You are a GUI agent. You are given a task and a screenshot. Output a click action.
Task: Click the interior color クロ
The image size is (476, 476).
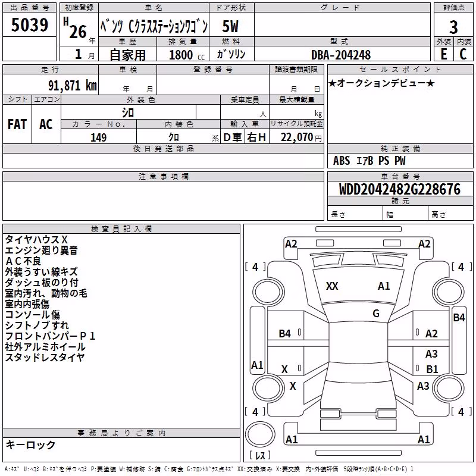click(x=174, y=137)
